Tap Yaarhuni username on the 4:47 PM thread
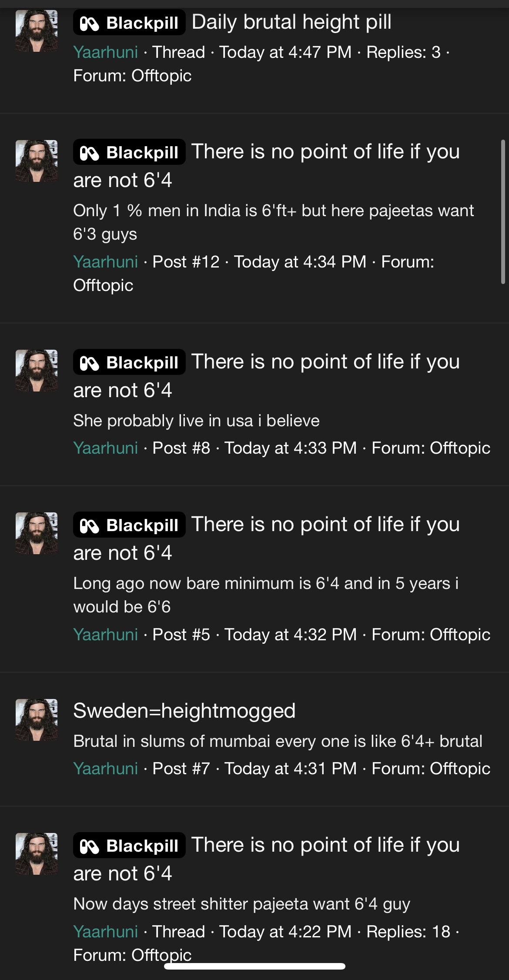This screenshot has width=509, height=980. [x=106, y=52]
